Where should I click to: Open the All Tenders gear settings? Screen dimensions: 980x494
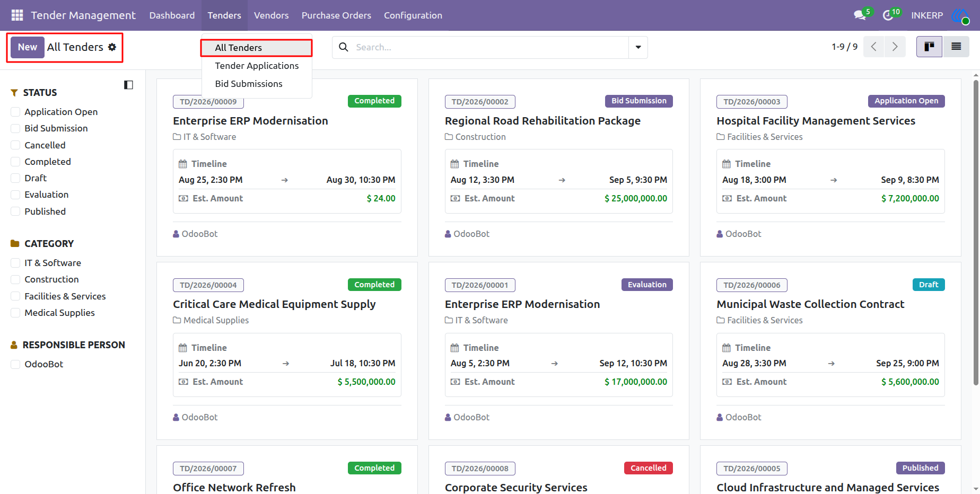point(112,47)
